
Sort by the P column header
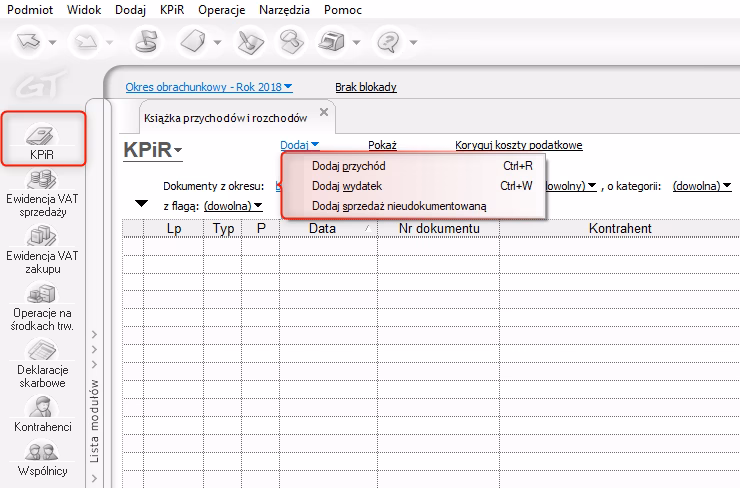pyautogui.click(x=261, y=228)
